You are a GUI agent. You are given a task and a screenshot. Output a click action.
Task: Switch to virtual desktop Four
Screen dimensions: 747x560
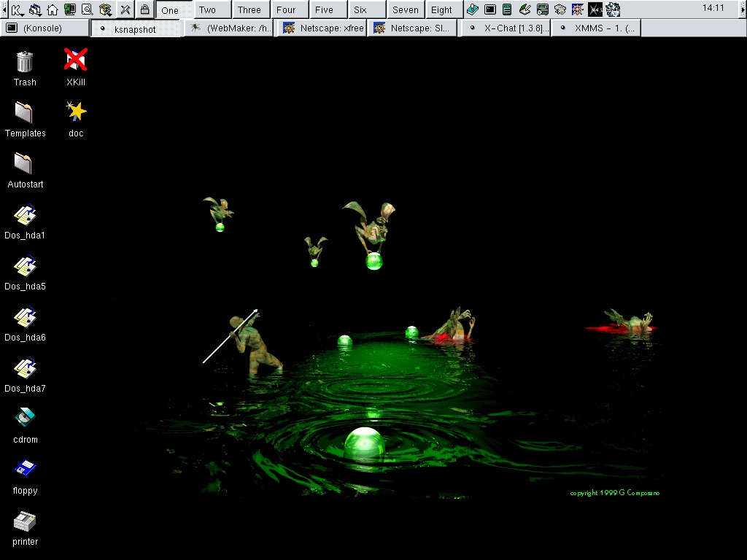pos(289,9)
